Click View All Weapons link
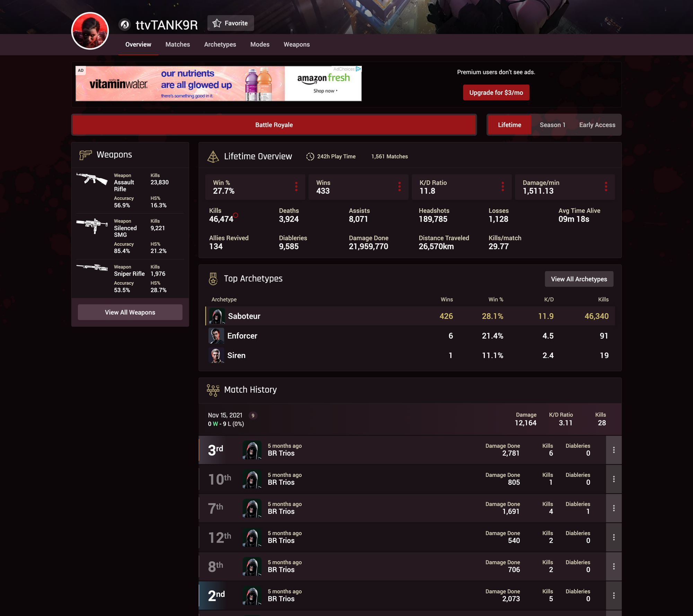 coord(130,312)
